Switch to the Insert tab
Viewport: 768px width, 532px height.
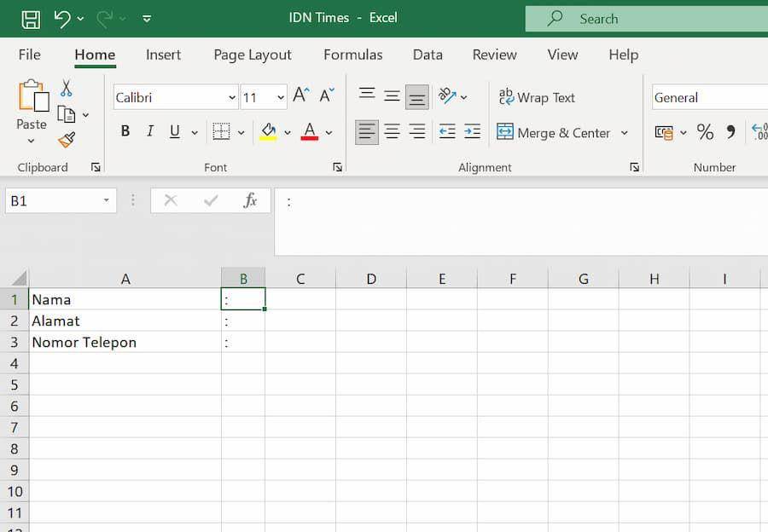click(163, 55)
